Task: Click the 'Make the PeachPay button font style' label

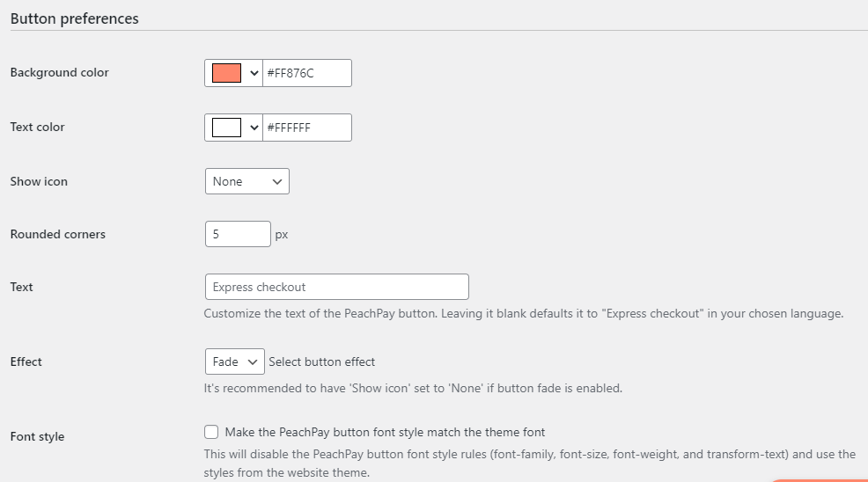Action: click(x=385, y=432)
